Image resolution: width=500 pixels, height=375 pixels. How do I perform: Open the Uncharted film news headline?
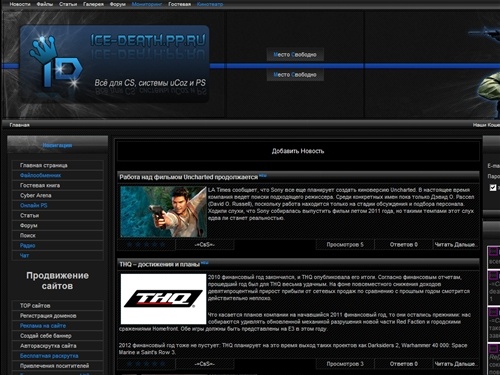(x=189, y=177)
